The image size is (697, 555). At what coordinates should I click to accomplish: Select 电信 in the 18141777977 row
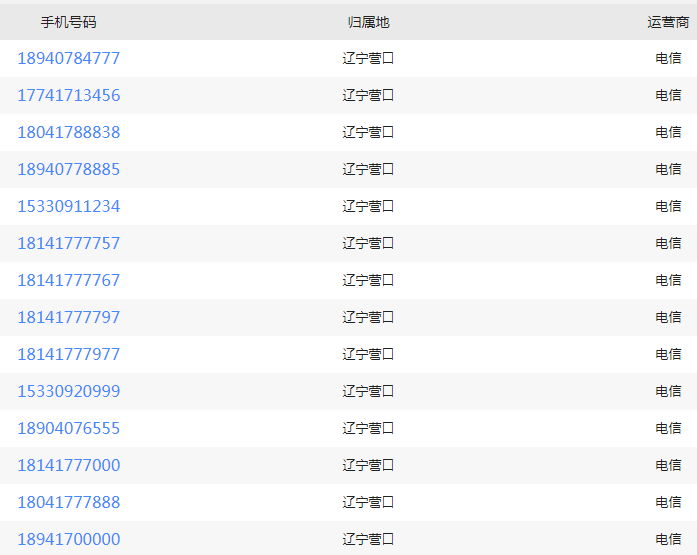(668, 354)
